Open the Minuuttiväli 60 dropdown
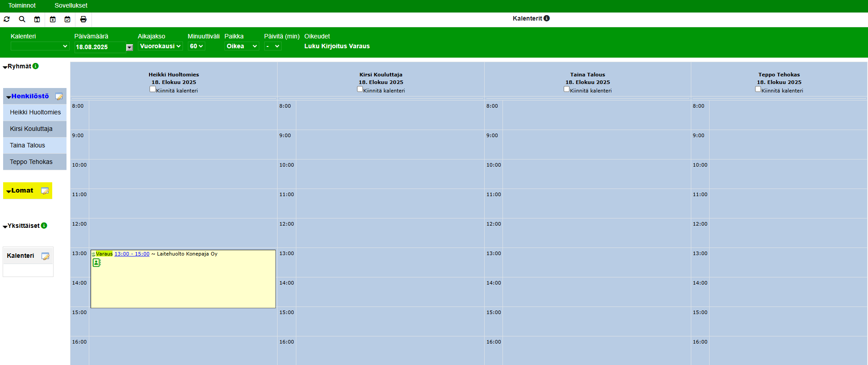This screenshot has width=868, height=365. pos(196,46)
